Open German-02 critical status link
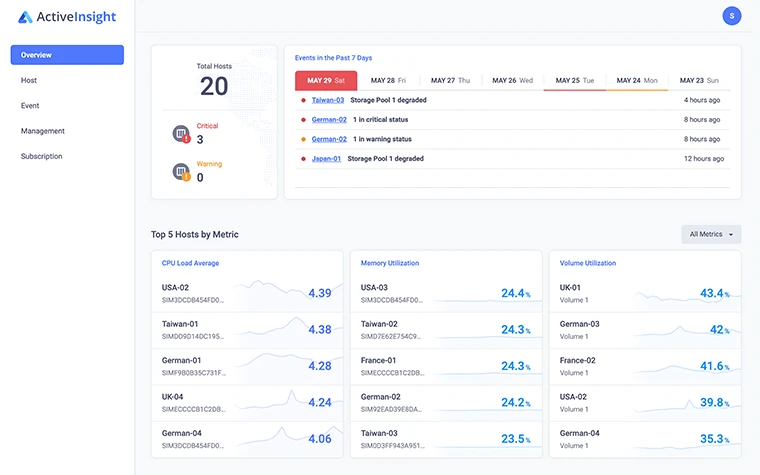Viewport: 760px width, 475px height. [329, 119]
